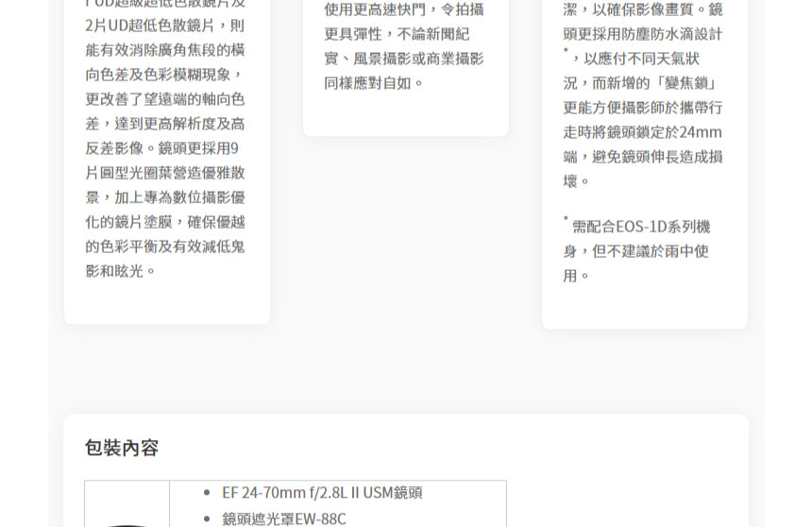Image resolution: width=812 pixels, height=527 pixels.
Task: Click the line 使用更高速快門，令拍攝
Action: (404, 9)
